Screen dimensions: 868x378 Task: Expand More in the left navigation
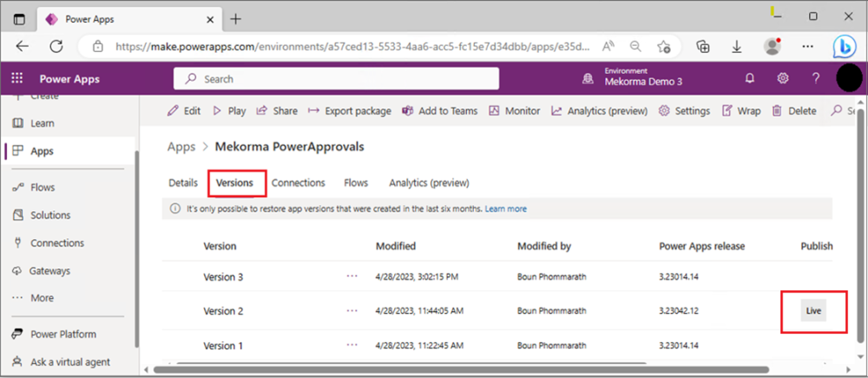[33, 298]
